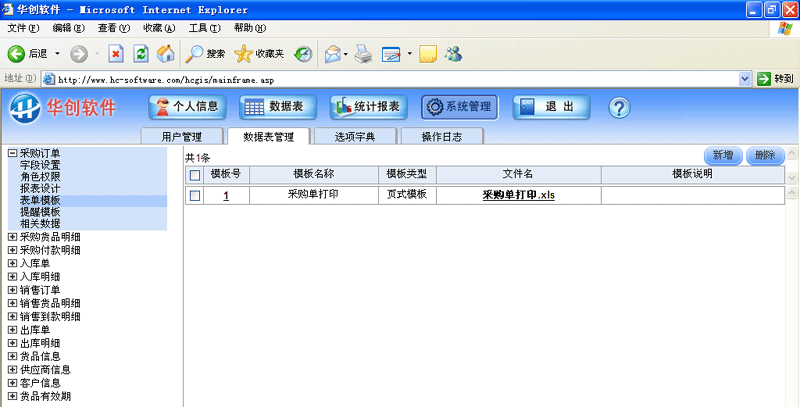800x407 pixels.
Task: Expand the 销售订单 tree node
Action: (x=12, y=291)
